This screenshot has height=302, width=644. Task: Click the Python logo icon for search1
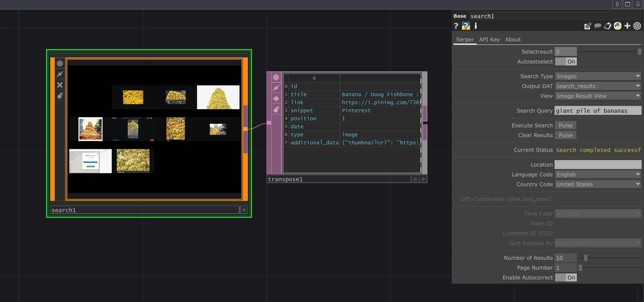618,26
